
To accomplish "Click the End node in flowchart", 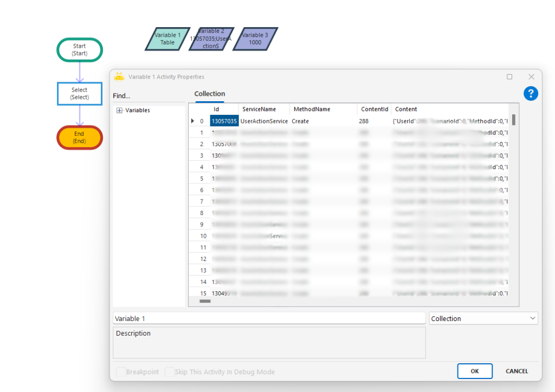I will click(x=80, y=138).
